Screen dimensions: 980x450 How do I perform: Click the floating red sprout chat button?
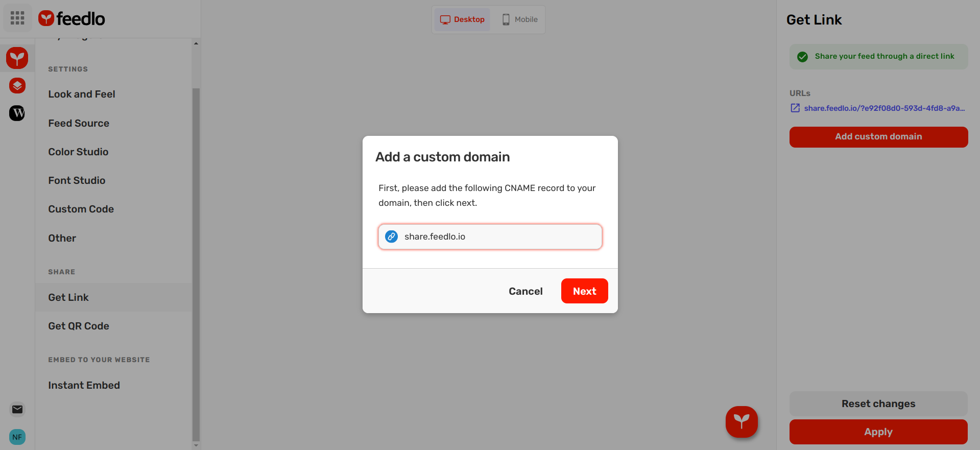tap(742, 421)
